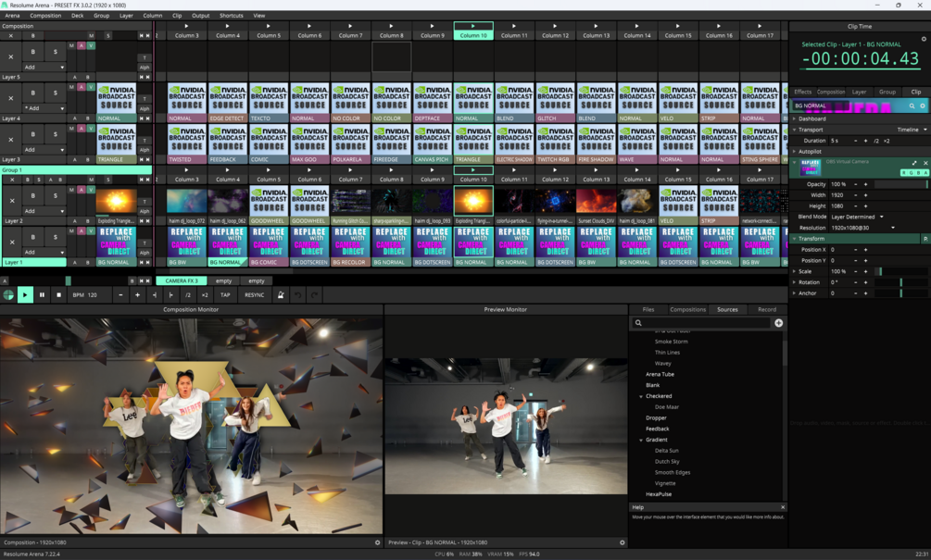Click the Play transport button
The width and height of the screenshot is (931, 560).
pos(25,294)
